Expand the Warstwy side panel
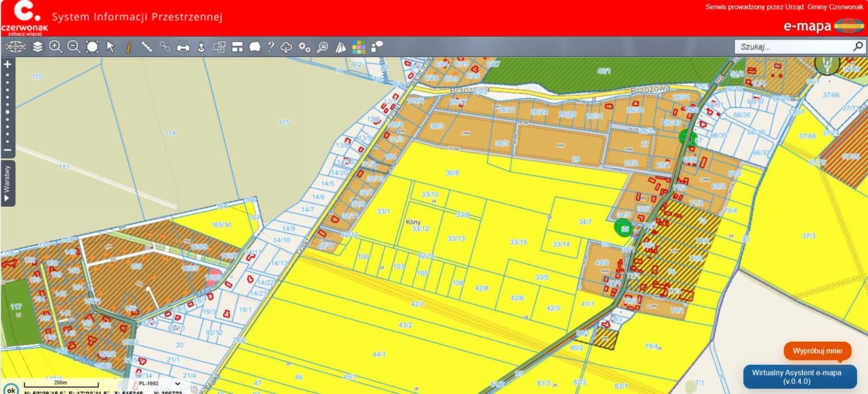868x394 pixels. 7,183
